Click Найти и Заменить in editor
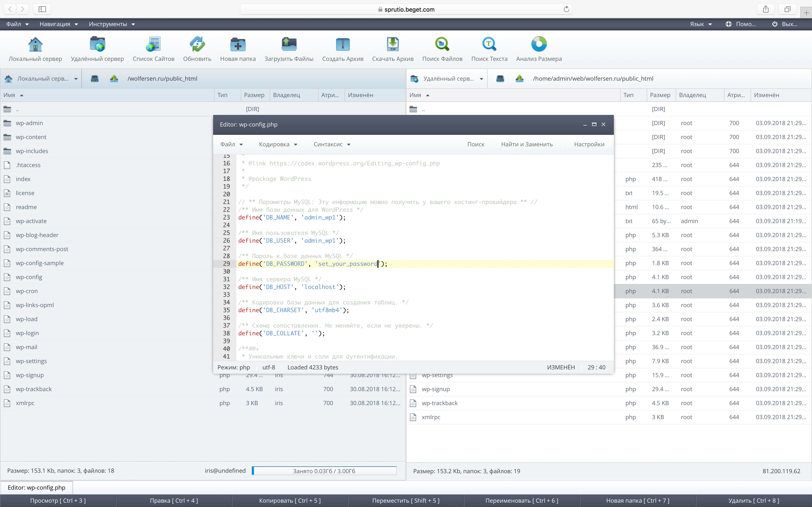Image resolution: width=812 pixels, height=507 pixels. (527, 144)
